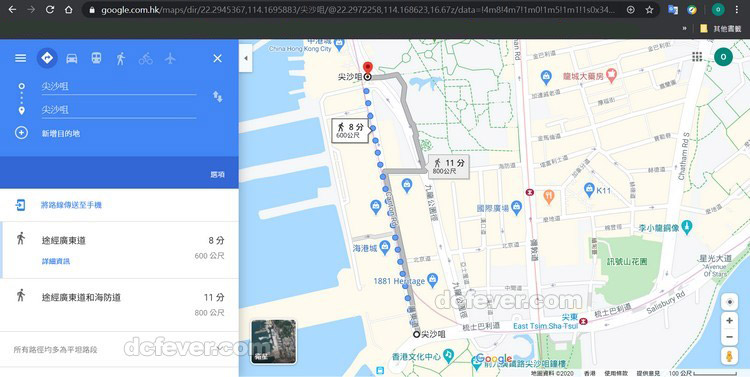Drop the Pegman for Street View
Viewport: 750px width, 377px height.
(x=729, y=356)
